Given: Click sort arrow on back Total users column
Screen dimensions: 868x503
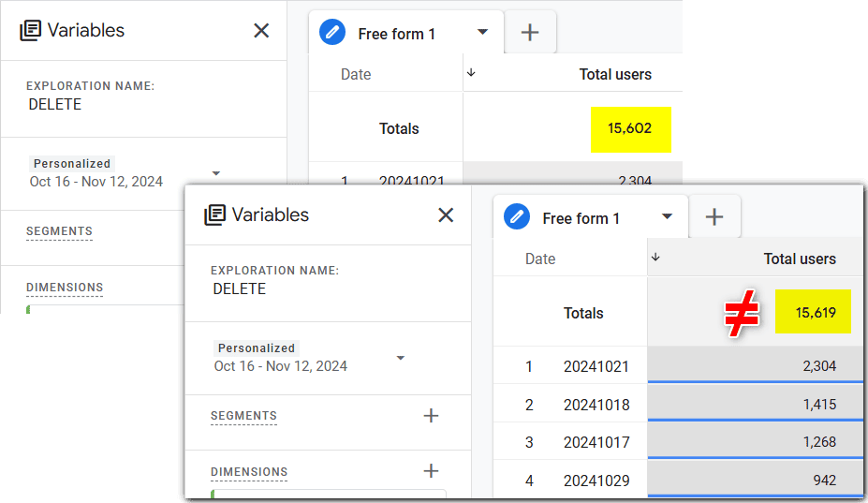Looking at the screenshot, I should (471, 72).
